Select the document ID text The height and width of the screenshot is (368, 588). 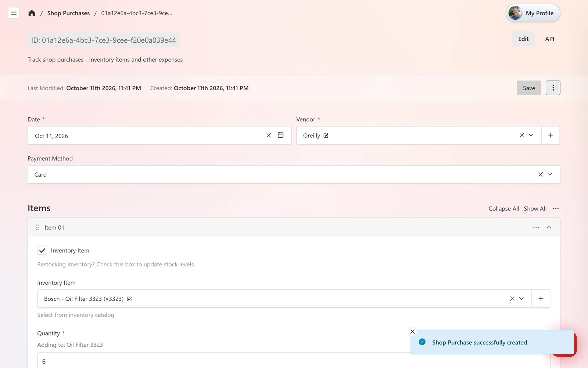(x=104, y=40)
